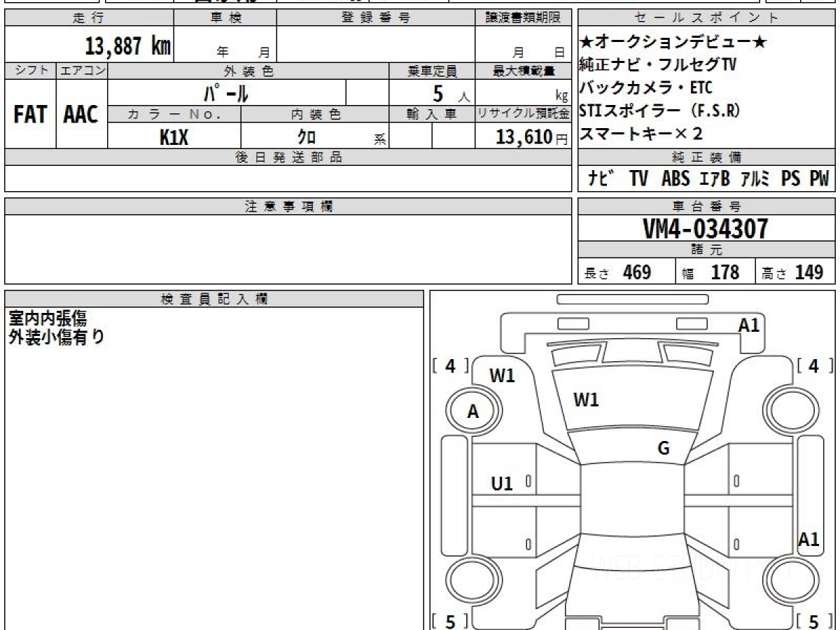Screen dimensions: 840x630
Task: Click the PS equipment label
Action: point(791,179)
